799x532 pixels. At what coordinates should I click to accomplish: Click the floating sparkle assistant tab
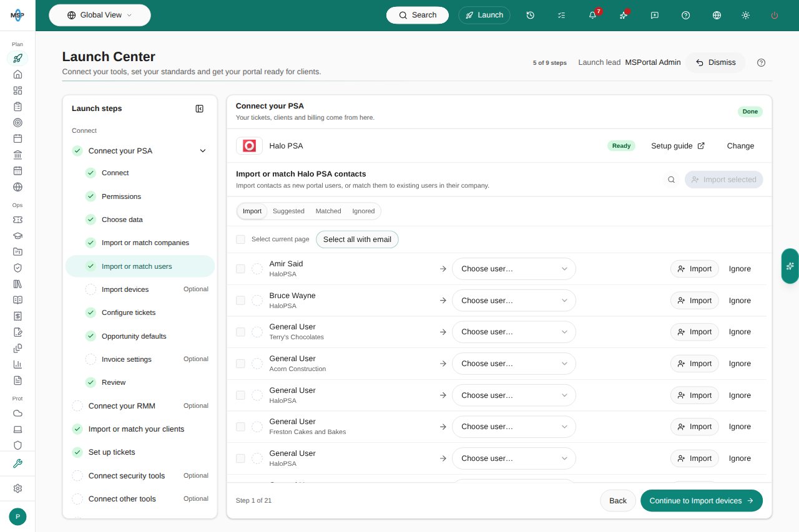click(790, 266)
